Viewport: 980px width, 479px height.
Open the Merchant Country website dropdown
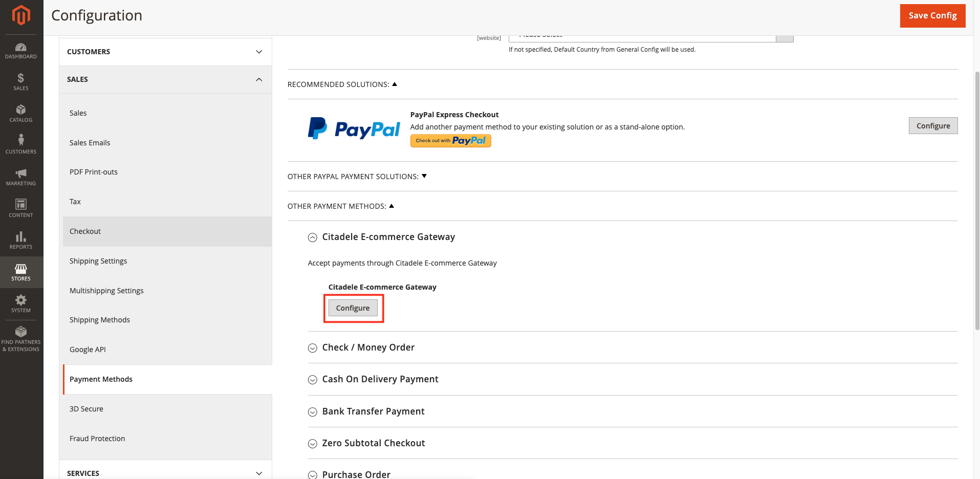tap(651, 38)
